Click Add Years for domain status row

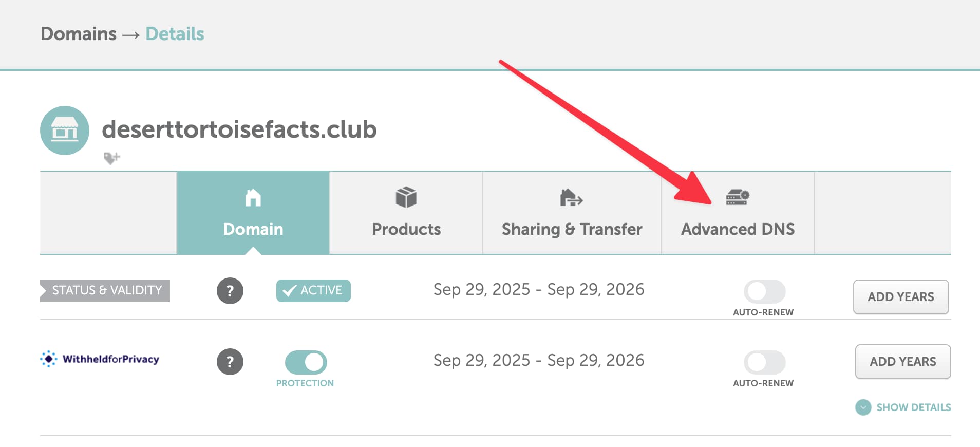tap(900, 297)
